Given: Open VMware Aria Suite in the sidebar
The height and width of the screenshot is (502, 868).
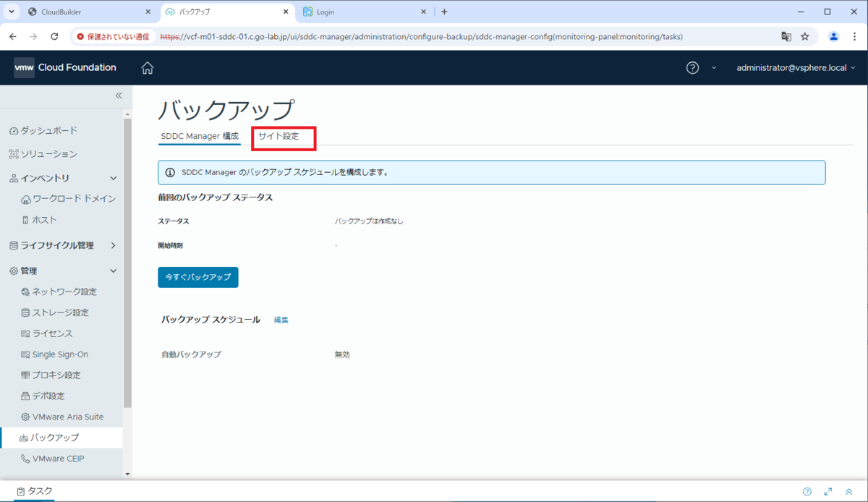Looking at the screenshot, I should click(x=62, y=417).
